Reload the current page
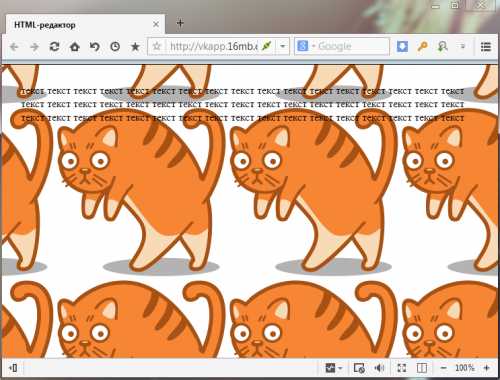Viewport: 500px width, 380px height. tap(54, 46)
